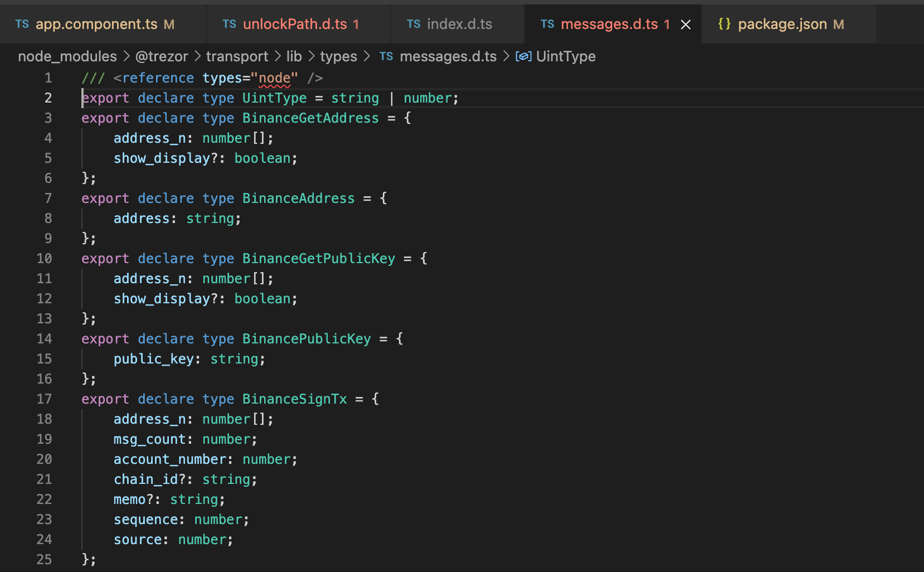This screenshot has width=924, height=572.
Task: Select line number 17 in the gutter
Action: (43, 399)
